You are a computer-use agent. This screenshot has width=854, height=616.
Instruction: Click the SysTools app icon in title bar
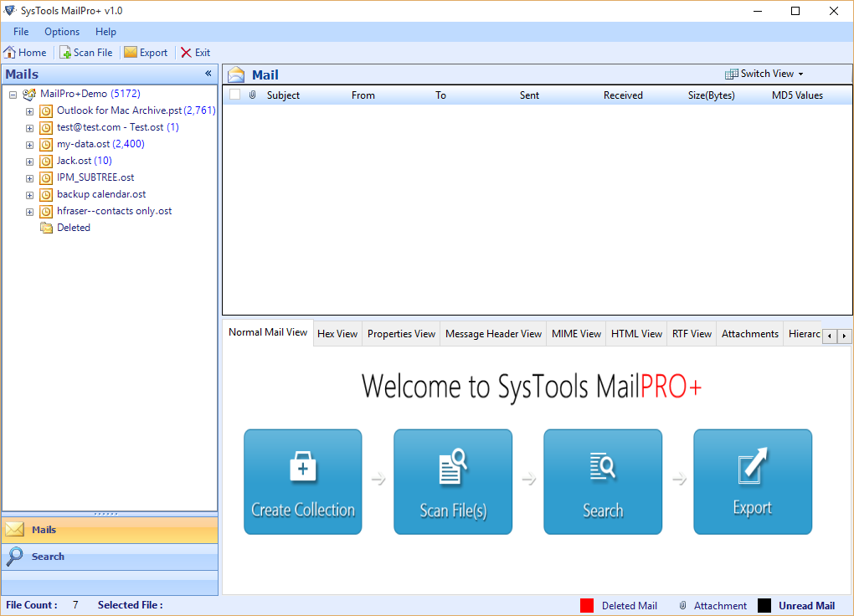tap(10, 10)
